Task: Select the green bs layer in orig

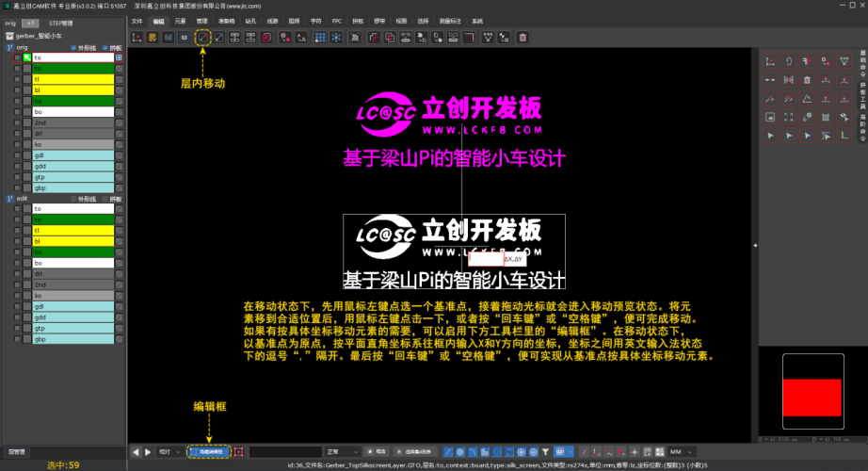Action: [73, 102]
